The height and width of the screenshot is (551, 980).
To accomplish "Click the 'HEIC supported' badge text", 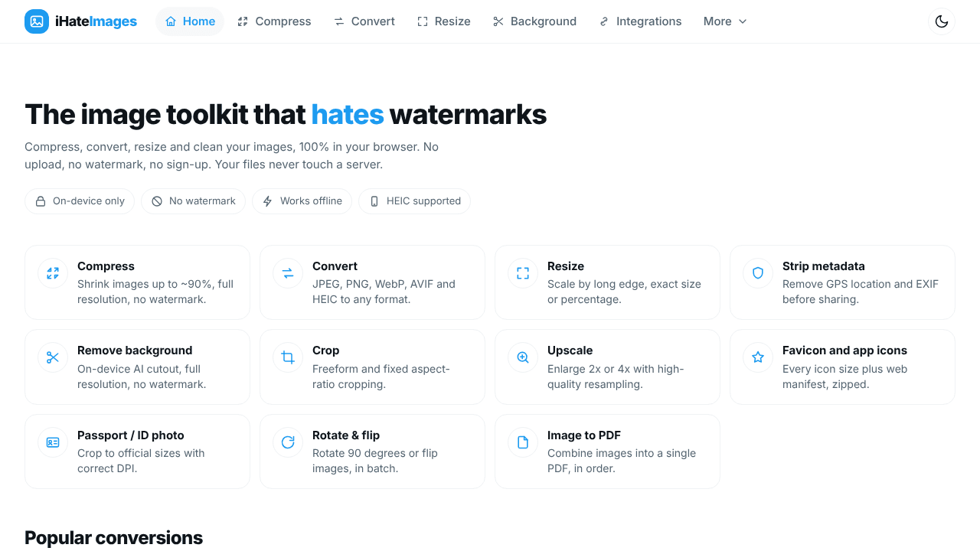I will coord(423,201).
